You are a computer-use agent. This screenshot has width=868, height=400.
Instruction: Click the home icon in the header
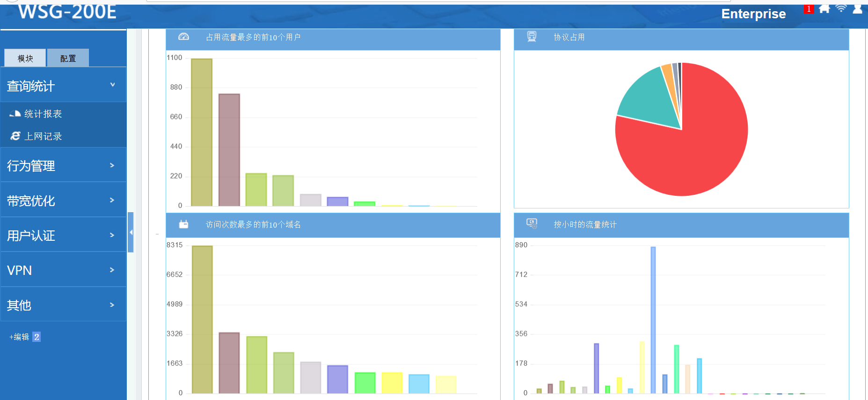click(x=824, y=9)
